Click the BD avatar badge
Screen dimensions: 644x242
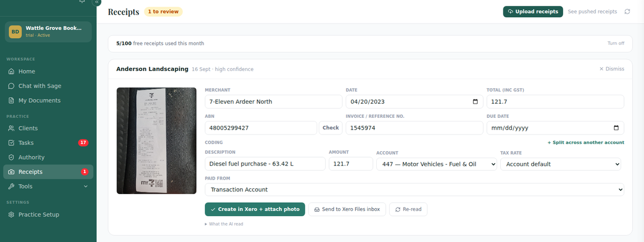(x=15, y=32)
